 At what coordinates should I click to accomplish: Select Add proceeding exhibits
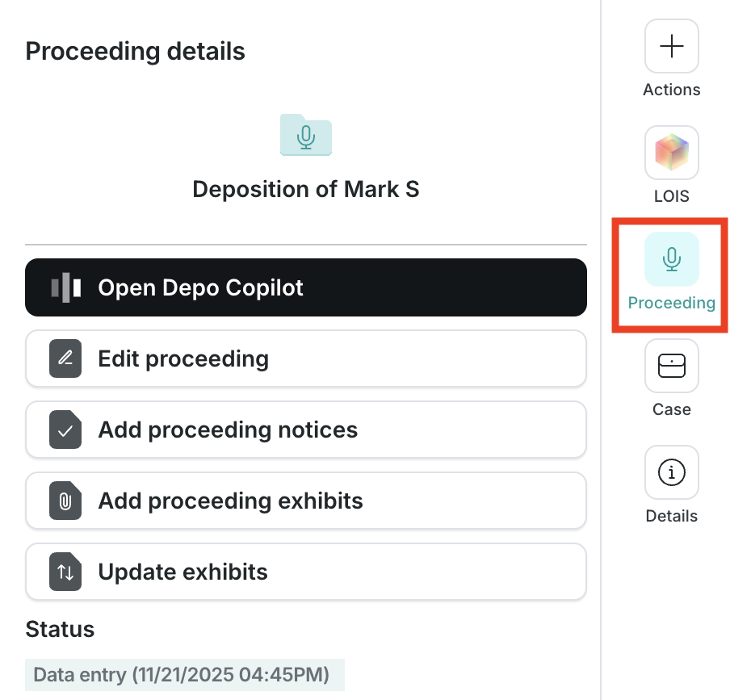pyautogui.click(x=306, y=501)
